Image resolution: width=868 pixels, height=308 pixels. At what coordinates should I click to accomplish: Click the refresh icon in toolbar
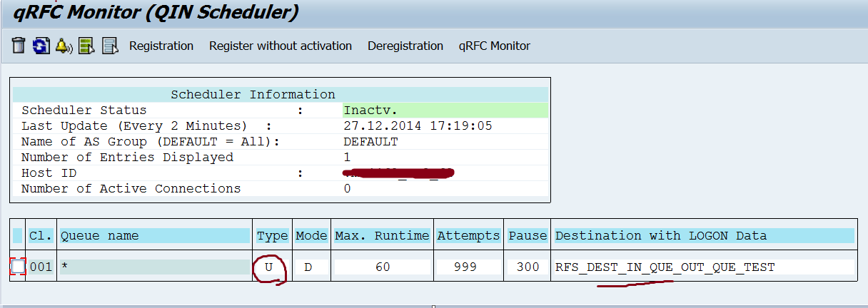pos(41,46)
